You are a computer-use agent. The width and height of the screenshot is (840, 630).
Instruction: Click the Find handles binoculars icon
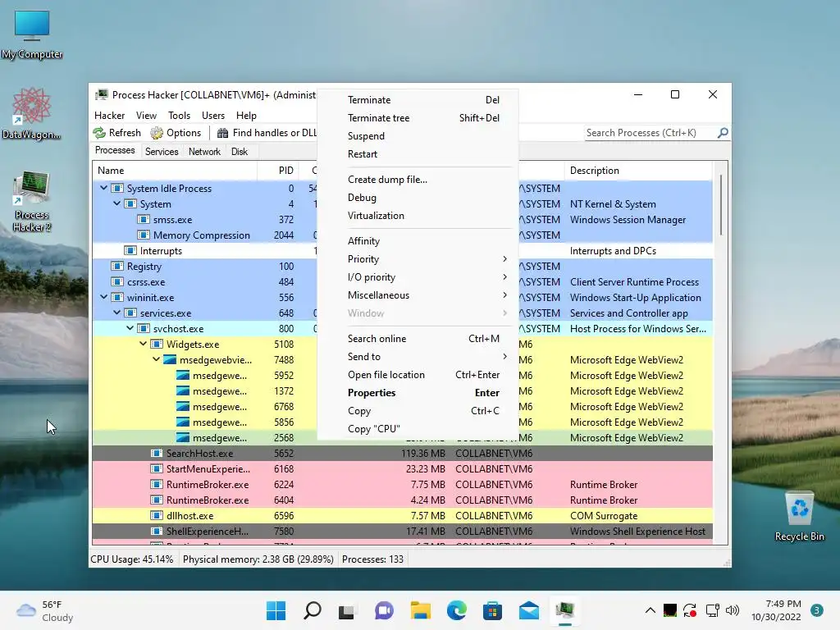point(222,133)
